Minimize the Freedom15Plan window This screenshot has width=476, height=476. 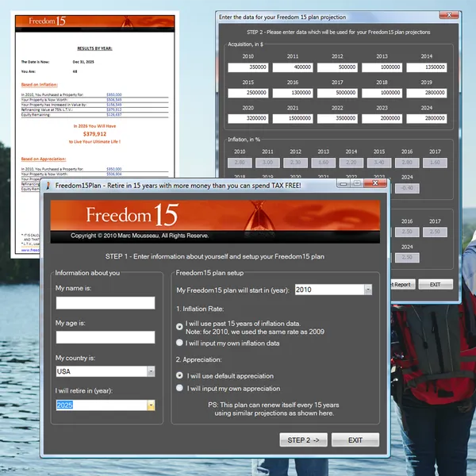pos(343,183)
